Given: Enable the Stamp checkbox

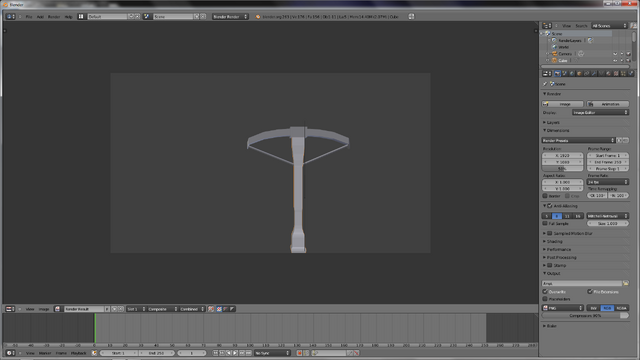Looking at the screenshot, I should (550, 265).
